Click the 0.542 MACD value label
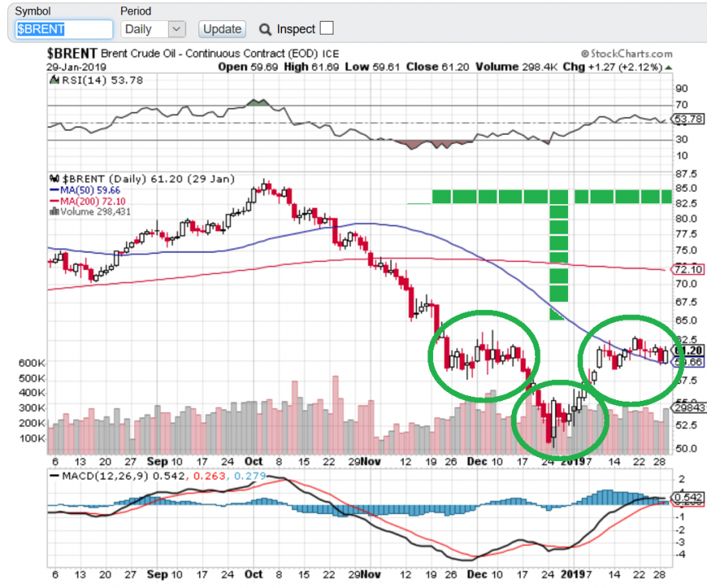The image size is (707, 588). click(688, 497)
